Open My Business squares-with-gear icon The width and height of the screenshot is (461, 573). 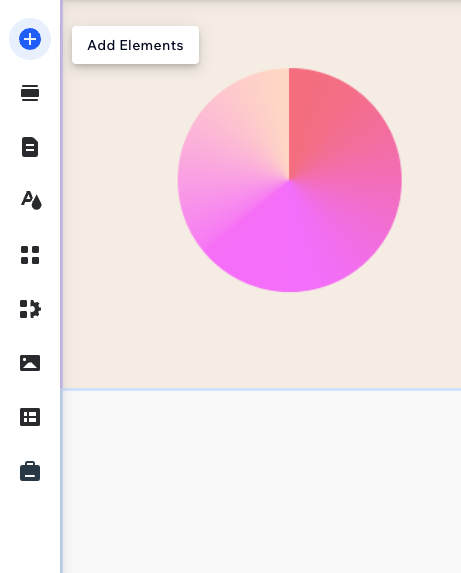click(30, 309)
